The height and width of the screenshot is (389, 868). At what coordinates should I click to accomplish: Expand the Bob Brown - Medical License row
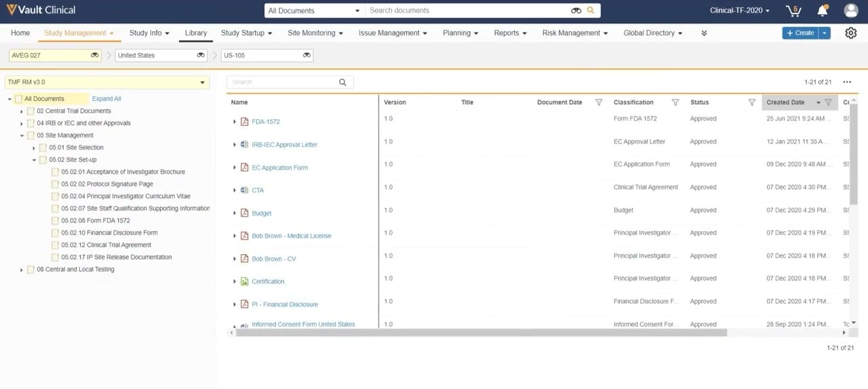coord(235,236)
